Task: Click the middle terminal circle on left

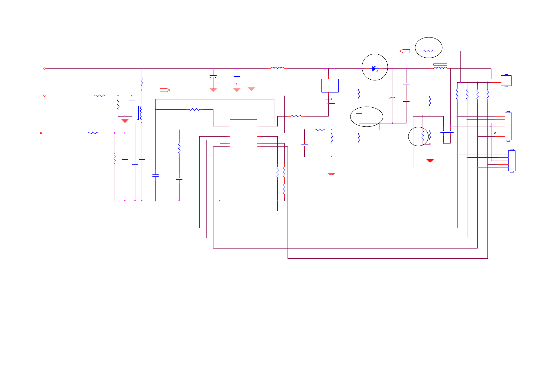Action: tap(44, 96)
